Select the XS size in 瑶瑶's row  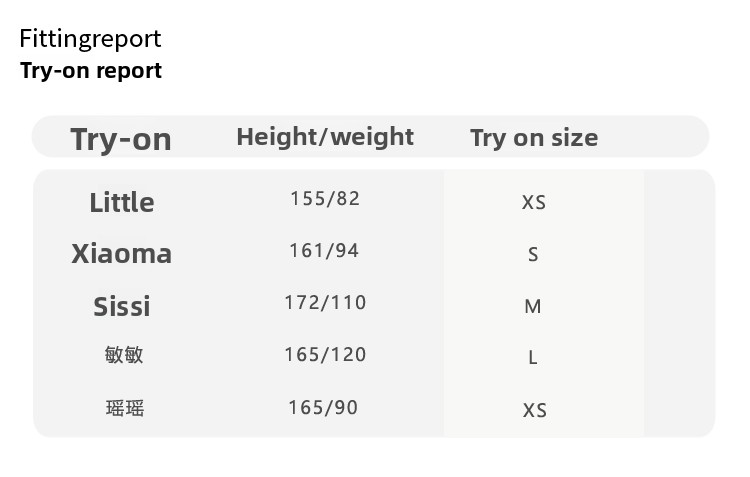pyautogui.click(x=534, y=410)
